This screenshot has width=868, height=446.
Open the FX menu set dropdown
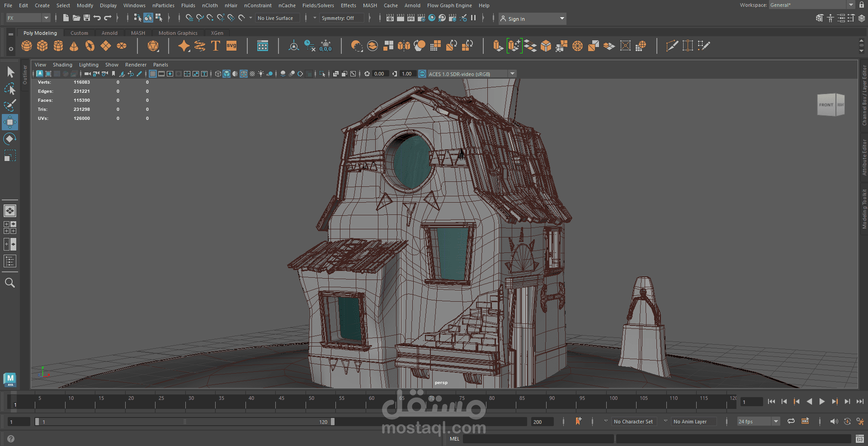pos(28,18)
